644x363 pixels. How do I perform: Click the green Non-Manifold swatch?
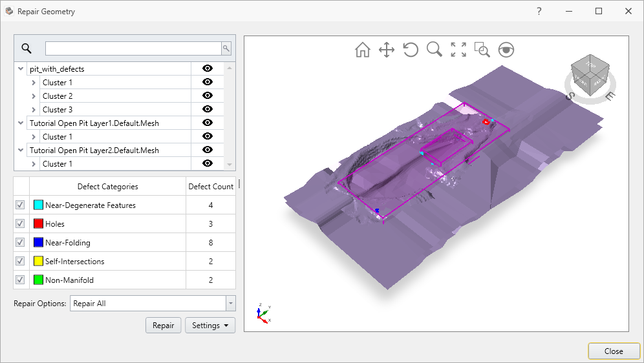tap(38, 280)
